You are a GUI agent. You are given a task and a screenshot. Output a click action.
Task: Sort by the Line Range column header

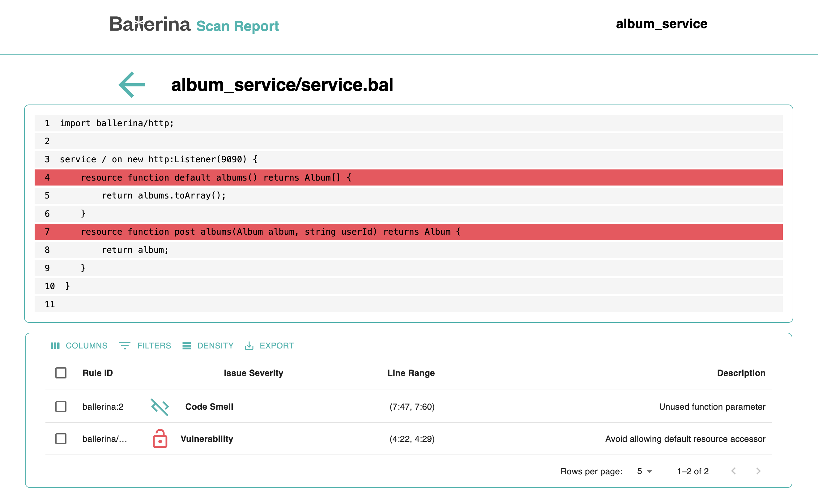(411, 373)
